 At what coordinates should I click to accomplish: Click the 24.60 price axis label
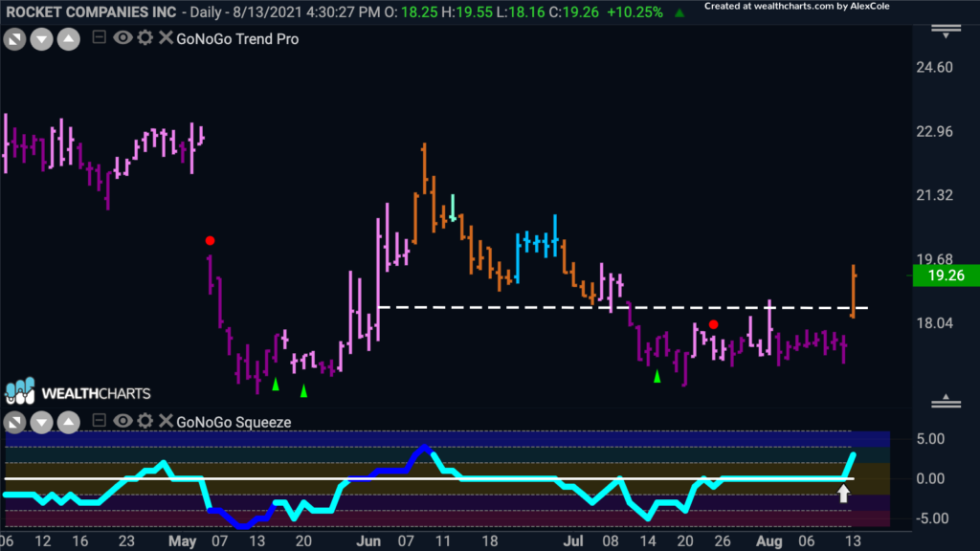click(934, 68)
